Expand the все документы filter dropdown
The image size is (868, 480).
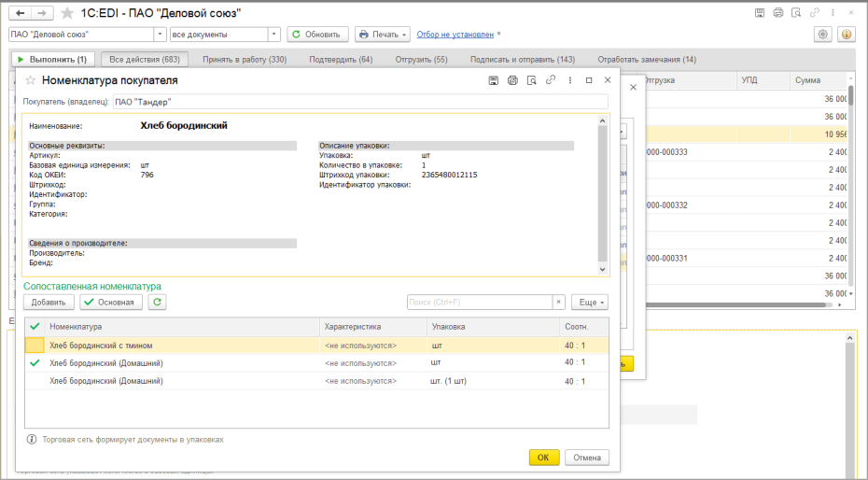tap(274, 35)
